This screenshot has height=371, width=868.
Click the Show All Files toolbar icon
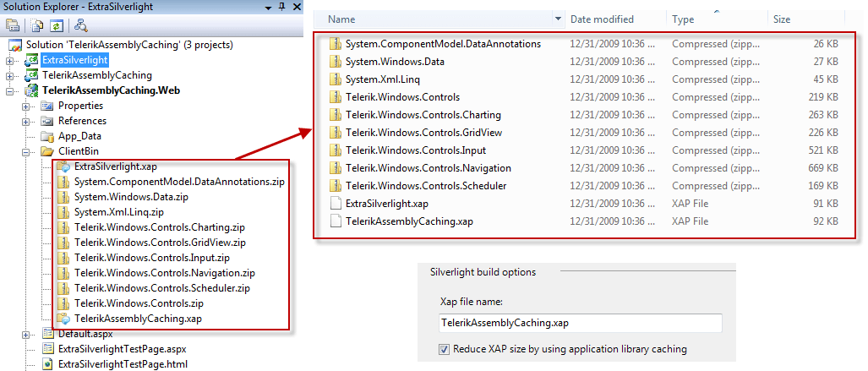pyautogui.click(x=37, y=25)
